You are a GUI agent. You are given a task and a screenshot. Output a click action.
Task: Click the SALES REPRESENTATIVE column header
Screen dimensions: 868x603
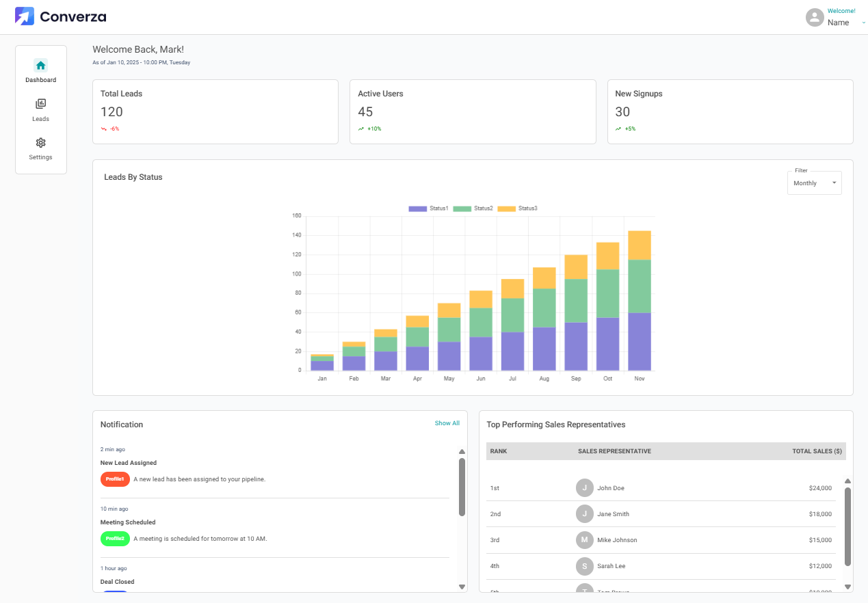click(x=614, y=451)
